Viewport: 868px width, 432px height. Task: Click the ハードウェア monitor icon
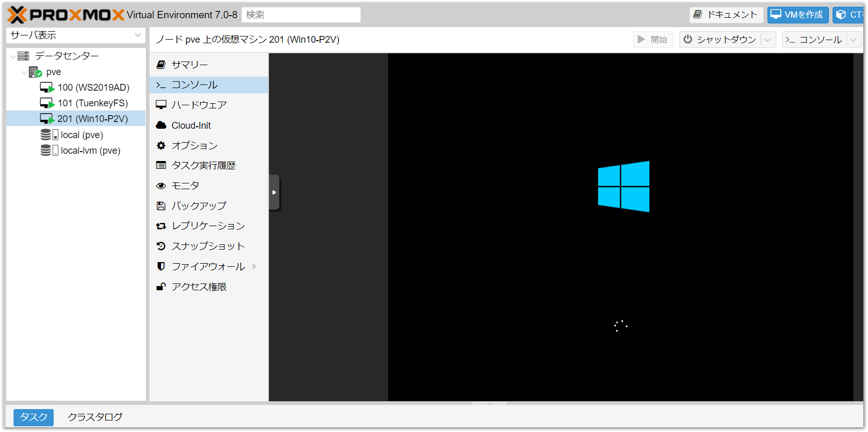pos(161,105)
